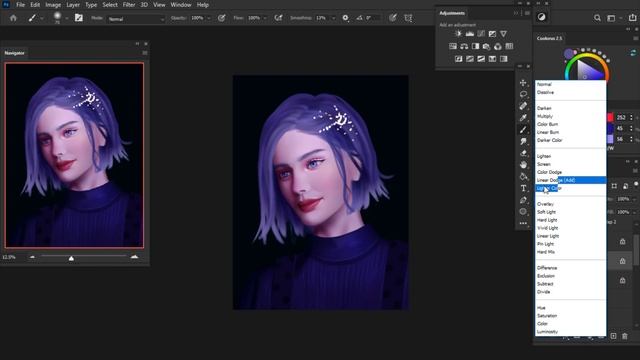Choose the Soft Light blend mode
Viewport: 640px width, 360px height.
tap(570, 212)
